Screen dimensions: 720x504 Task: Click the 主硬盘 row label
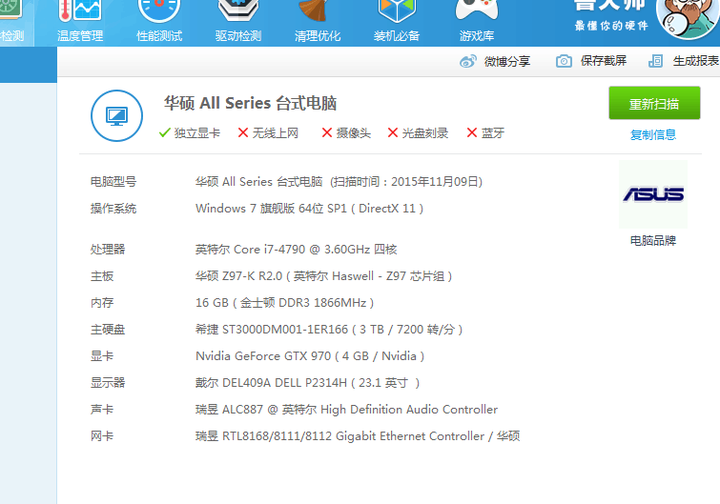[x=107, y=330]
